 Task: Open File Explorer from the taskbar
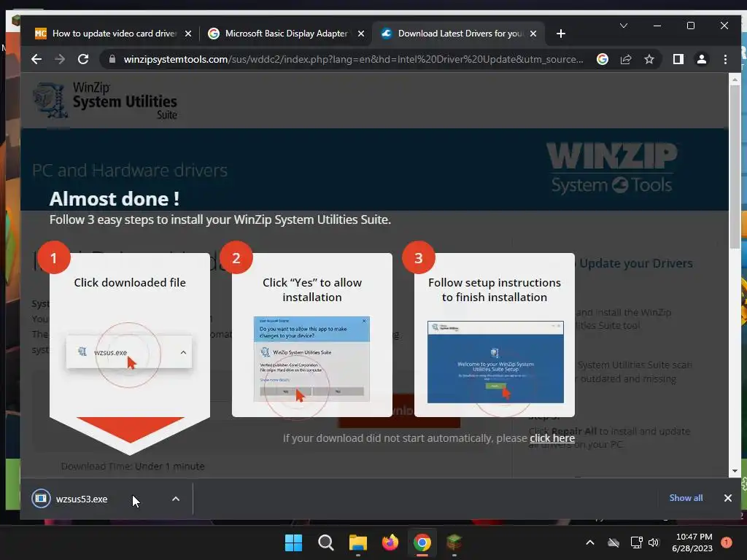(357, 542)
